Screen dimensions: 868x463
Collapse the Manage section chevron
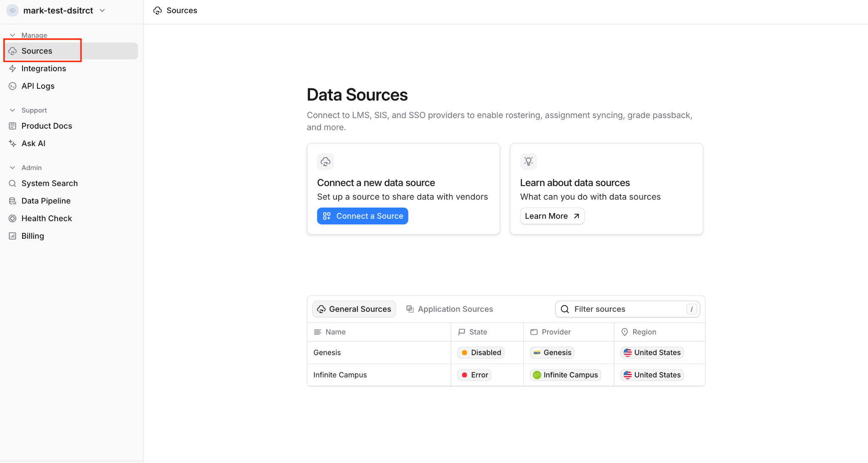[12, 35]
